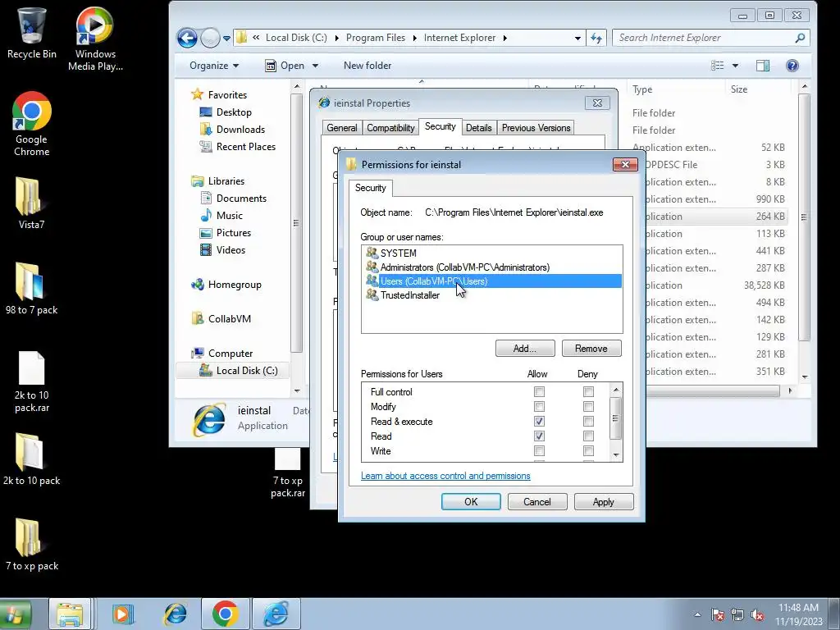The width and height of the screenshot is (840, 630).
Task: Select the 7 to xp pack folder
Action: point(32,545)
